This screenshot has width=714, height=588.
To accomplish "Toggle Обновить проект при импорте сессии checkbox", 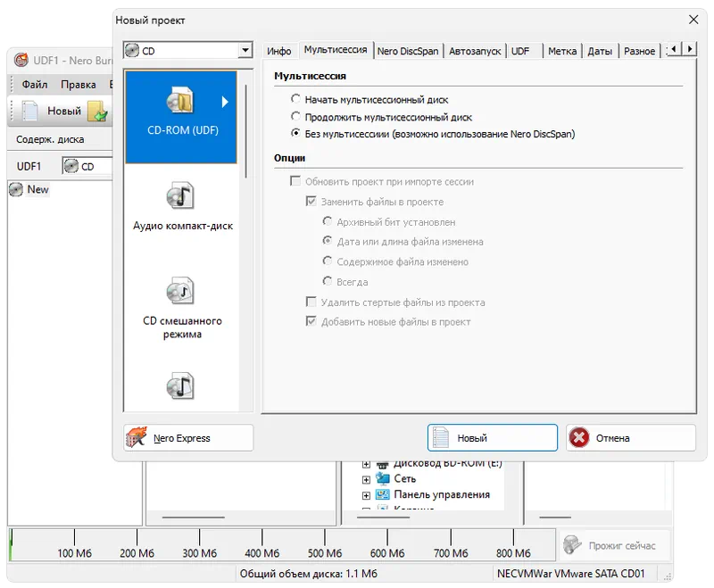I will (295, 181).
